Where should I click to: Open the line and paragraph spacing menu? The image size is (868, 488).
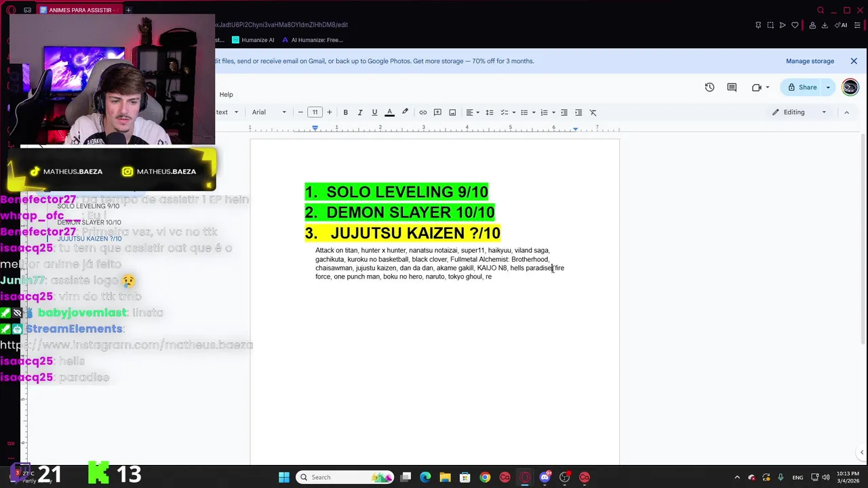click(489, 113)
